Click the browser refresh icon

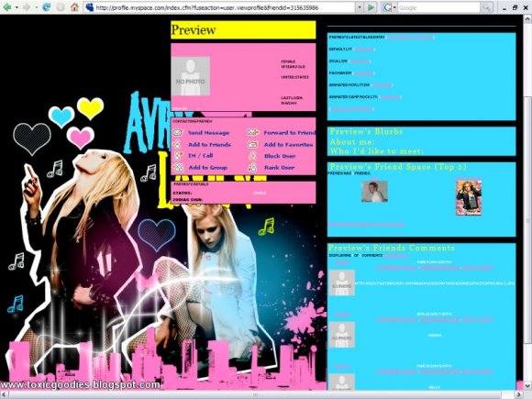coord(46,7)
